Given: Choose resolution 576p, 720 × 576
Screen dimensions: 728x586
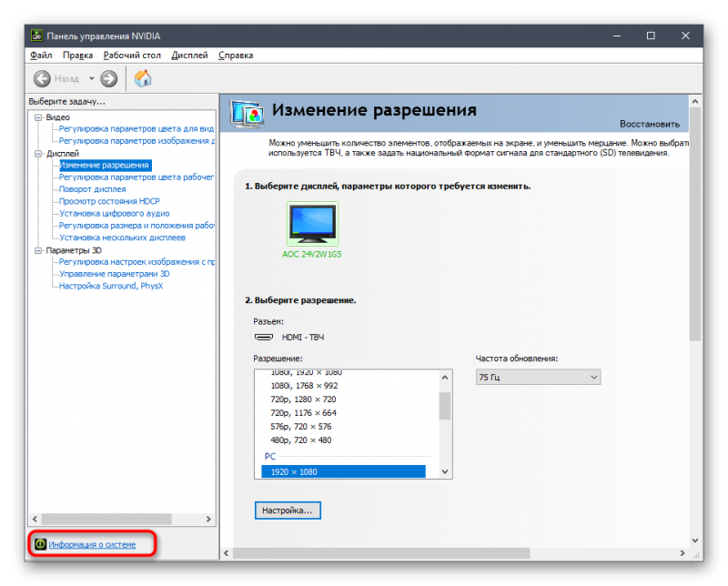Looking at the screenshot, I should (301, 426).
